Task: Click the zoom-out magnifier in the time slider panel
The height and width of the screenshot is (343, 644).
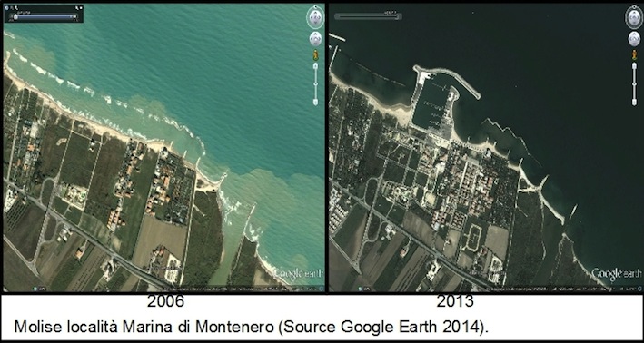Action: tap(16, 8)
